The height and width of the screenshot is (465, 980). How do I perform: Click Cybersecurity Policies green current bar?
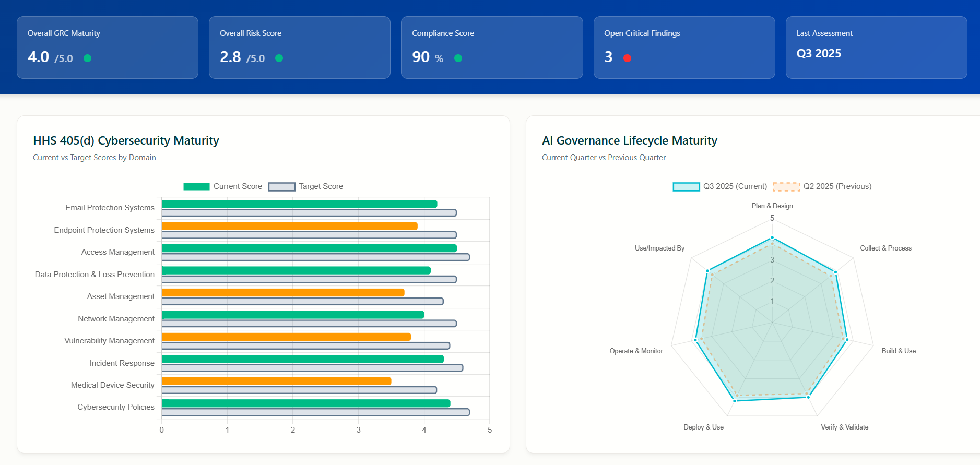[306, 403]
